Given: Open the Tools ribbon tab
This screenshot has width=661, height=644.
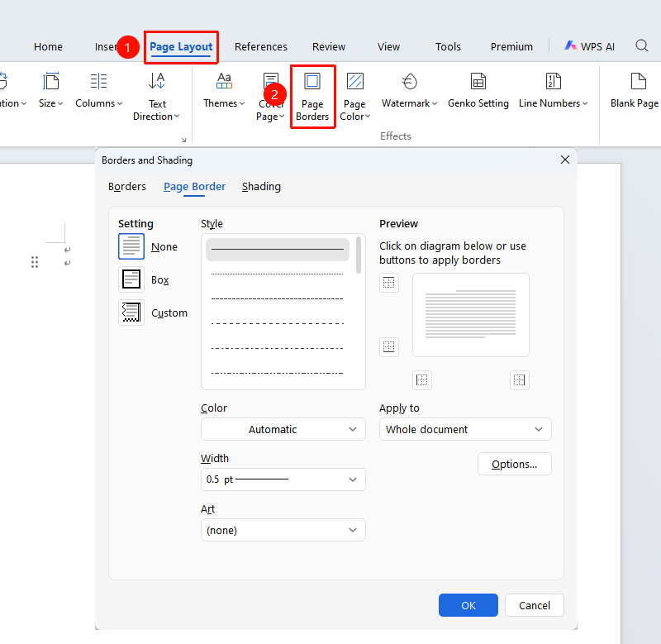Looking at the screenshot, I should tap(448, 47).
